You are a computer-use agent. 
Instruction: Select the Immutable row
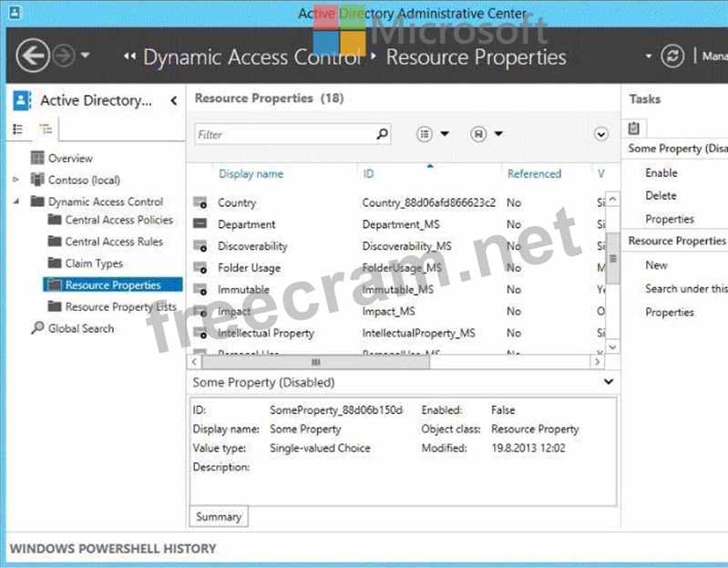pyautogui.click(x=398, y=289)
